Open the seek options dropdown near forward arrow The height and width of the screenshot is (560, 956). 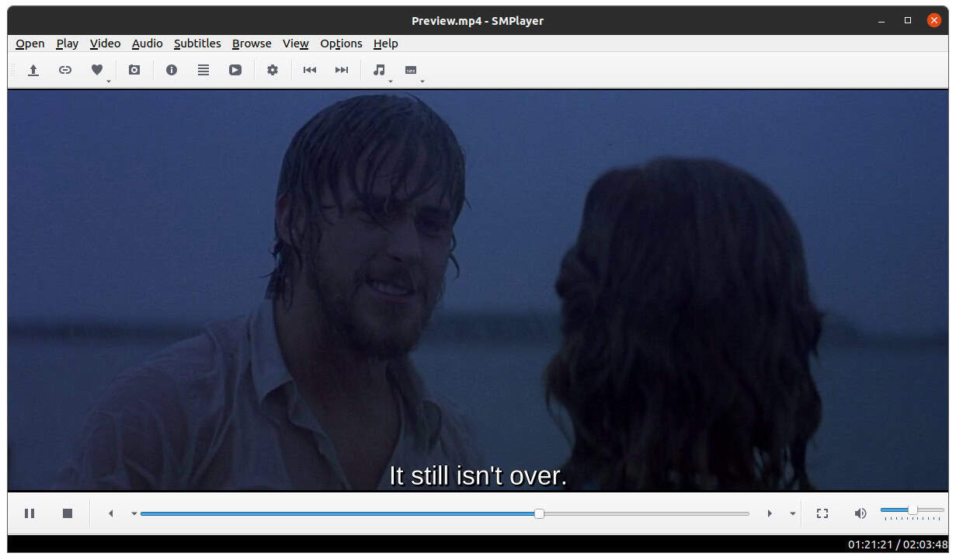[x=792, y=513]
